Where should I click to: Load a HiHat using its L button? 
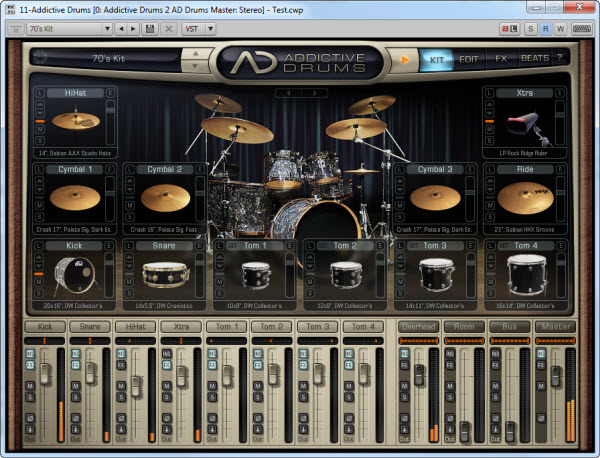(x=40, y=93)
